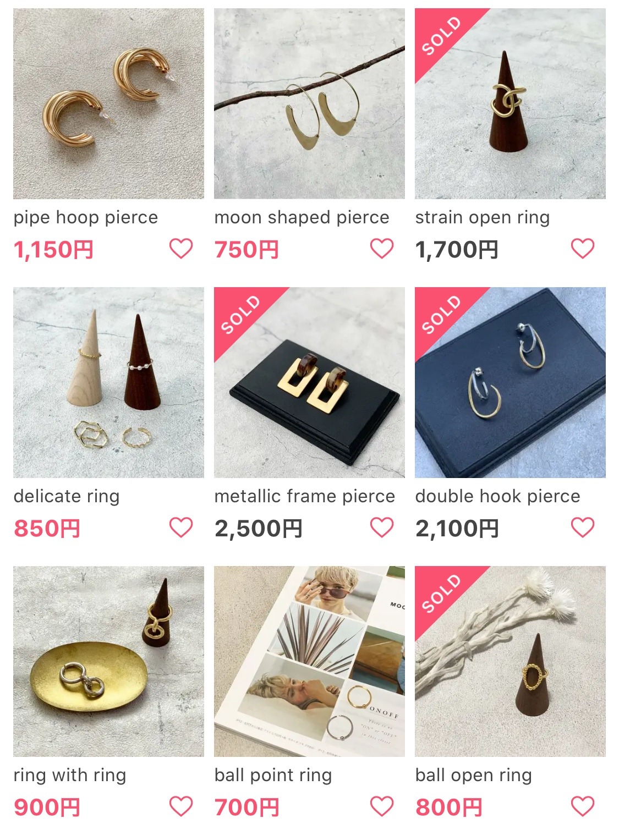
Task: Favorite the ball point ring heart
Action: [x=382, y=806]
